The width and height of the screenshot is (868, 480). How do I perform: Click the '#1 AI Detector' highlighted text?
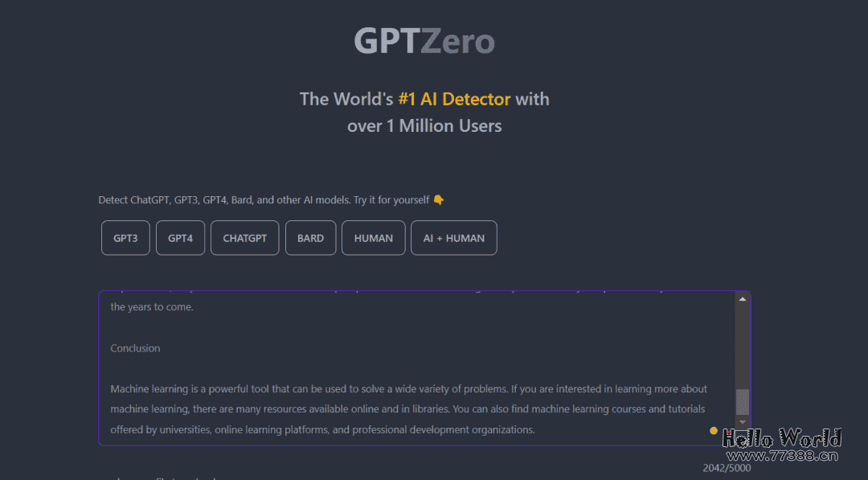click(x=454, y=99)
